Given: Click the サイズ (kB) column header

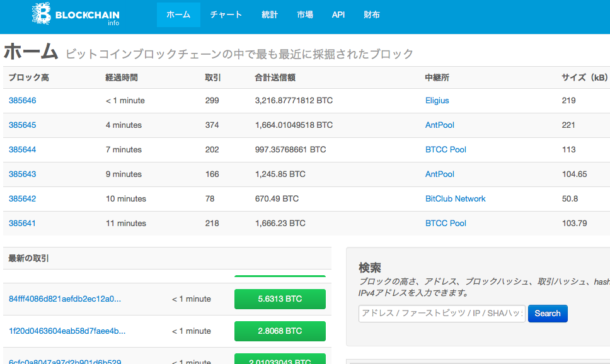Looking at the screenshot, I should pos(585,77).
